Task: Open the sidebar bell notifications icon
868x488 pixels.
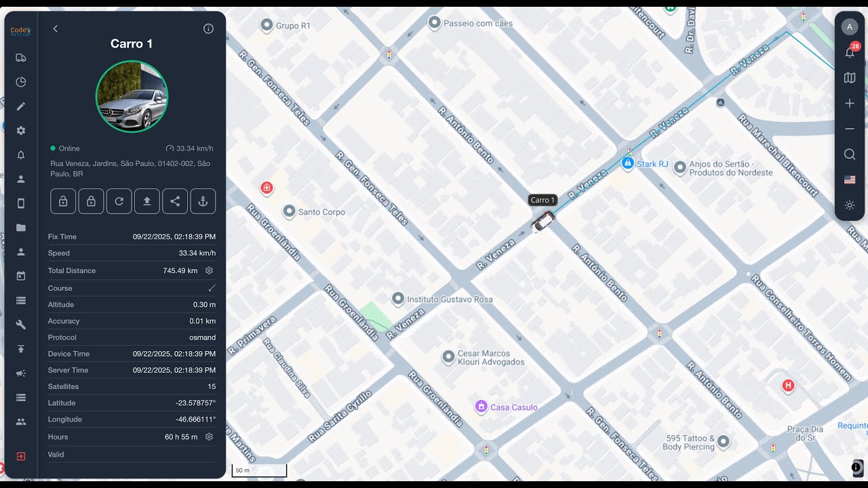Action: click(x=21, y=155)
